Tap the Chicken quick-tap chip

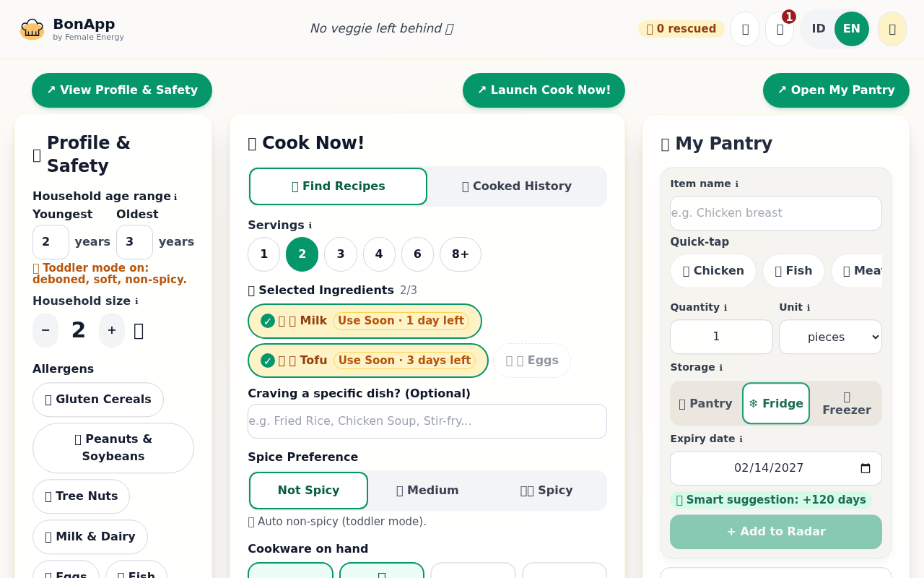point(713,271)
